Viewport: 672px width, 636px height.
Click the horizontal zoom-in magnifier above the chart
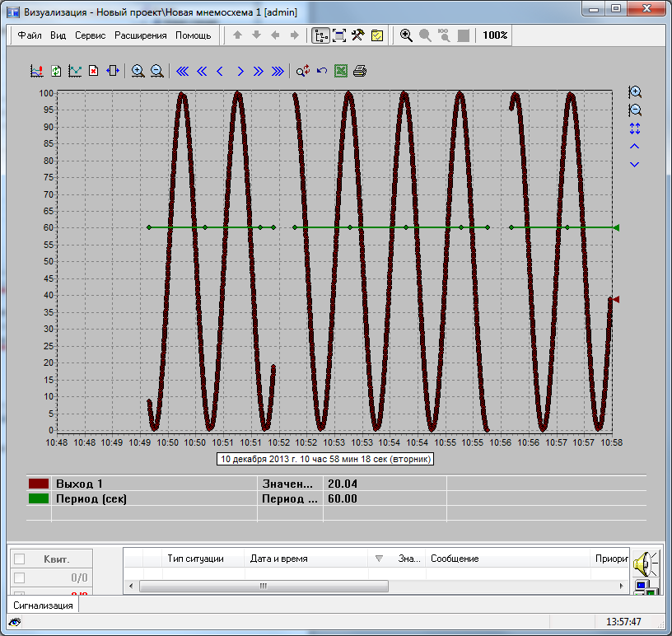click(138, 71)
